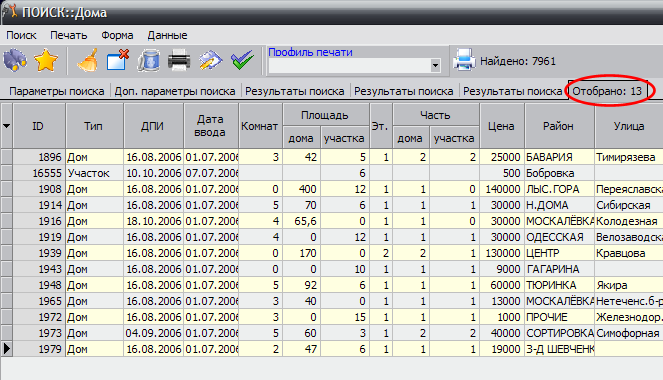Viewport: 663px width, 380px height.
Task: Click the broom clear icon
Action: click(88, 60)
